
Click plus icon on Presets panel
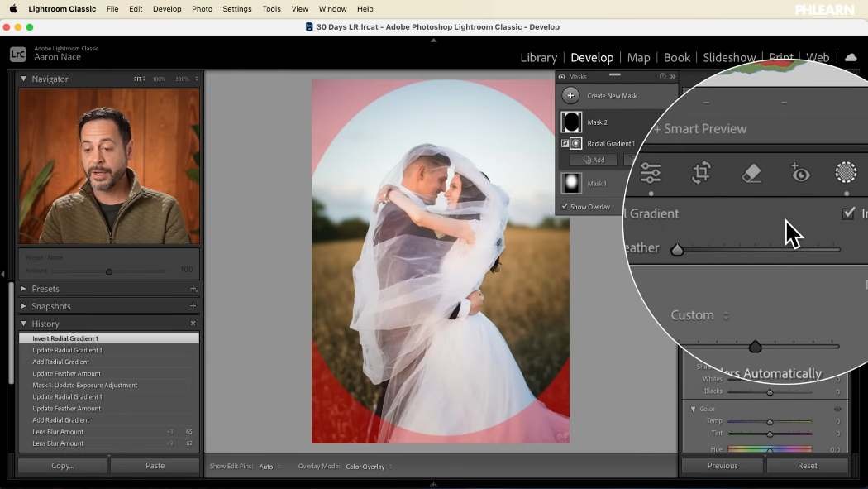click(x=193, y=289)
